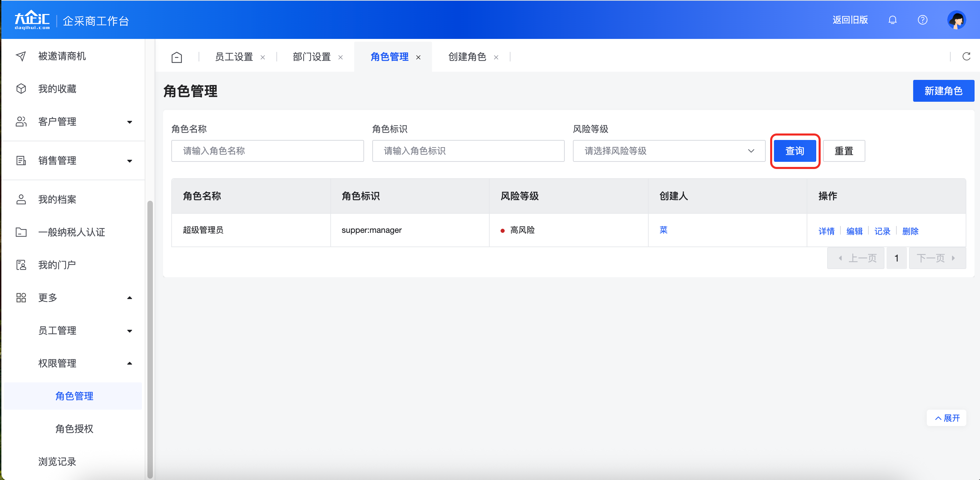
Task: Click the 展开 toggle at bottom right
Action: (947, 418)
